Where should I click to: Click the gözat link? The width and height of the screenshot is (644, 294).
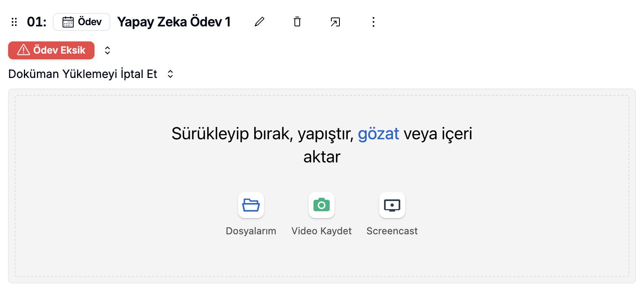tap(378, 134)
